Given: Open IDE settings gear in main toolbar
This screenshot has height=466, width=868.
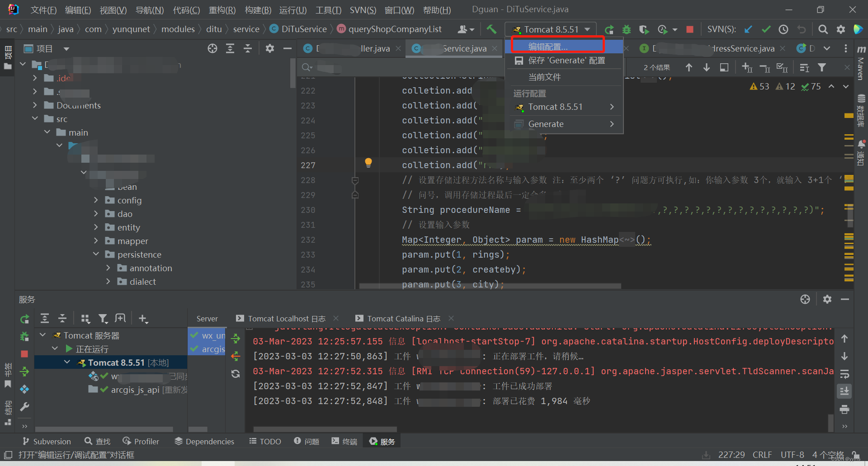Looking at the screenshot, I should tap(841, 29).
